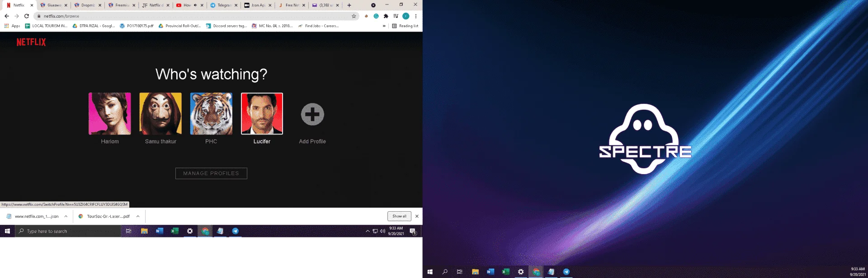Image resolution: width=868 pixels, height=278 pixels.
Task: Open the media control playlist icon
Action: [x=396, y=16]
